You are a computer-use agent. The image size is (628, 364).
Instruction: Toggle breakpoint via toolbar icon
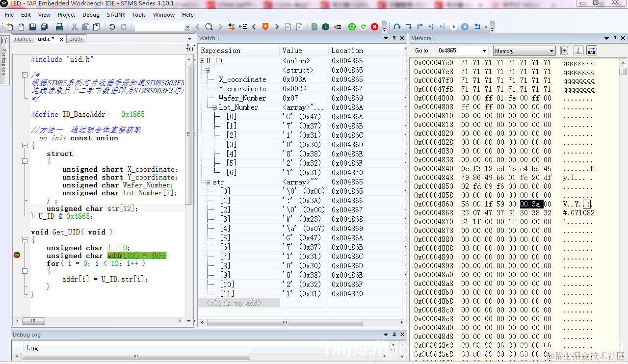[x=338, y=27]
